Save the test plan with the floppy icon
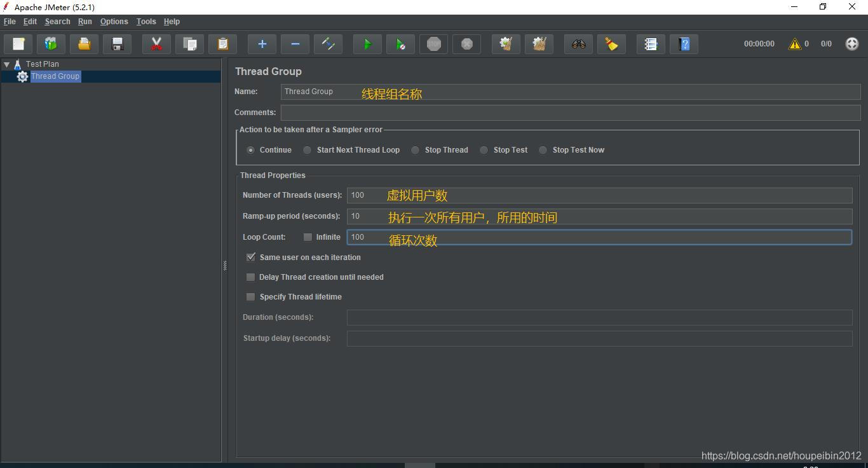868x468 pixels. point(118,44)
